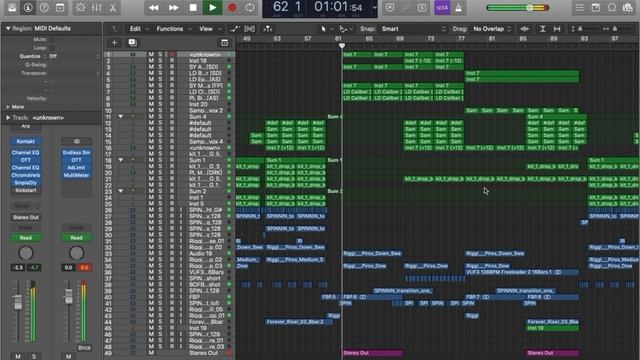The image size is (640, 360).
Task: Toggle the purple Count-in button
Action: click(x=442, y=8)
